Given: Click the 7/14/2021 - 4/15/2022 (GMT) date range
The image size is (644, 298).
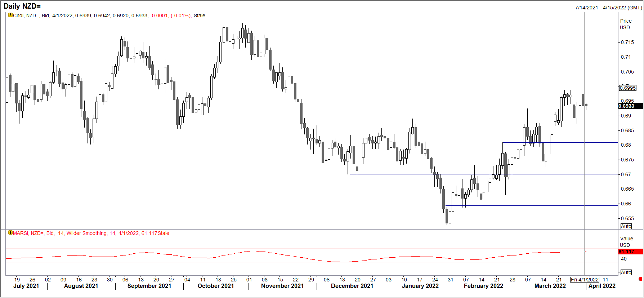Looking at the screenshot, I should tap(608, 8).
